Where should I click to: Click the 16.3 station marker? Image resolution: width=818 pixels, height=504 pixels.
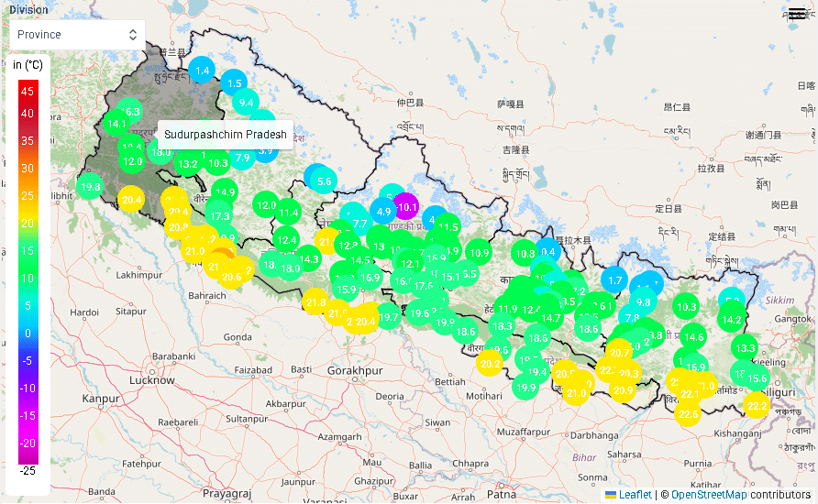129,111
